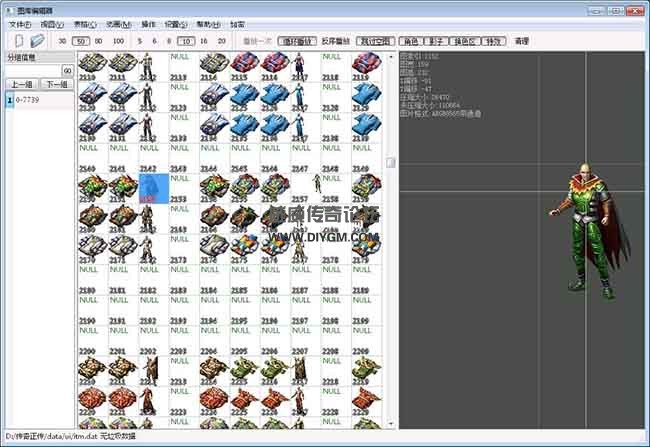This screenshot has width=650, height=447.
Task: Set column count to 8
Action: click(169, 41)
